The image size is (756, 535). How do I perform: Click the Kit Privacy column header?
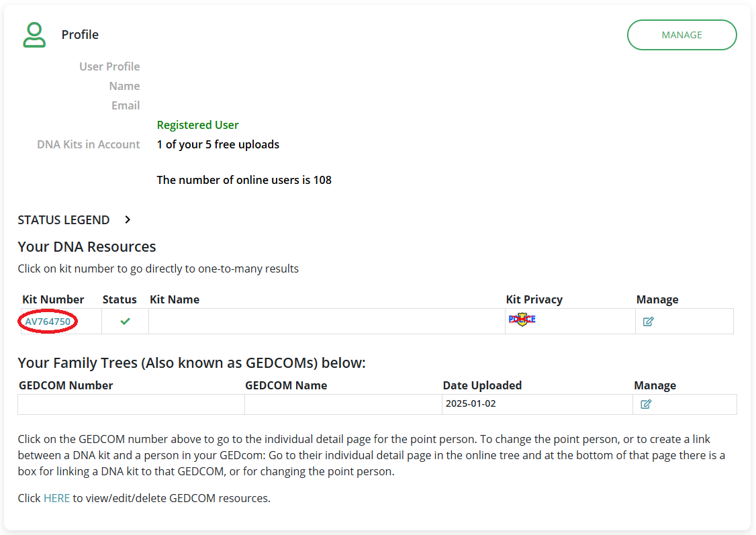point(534,299)
